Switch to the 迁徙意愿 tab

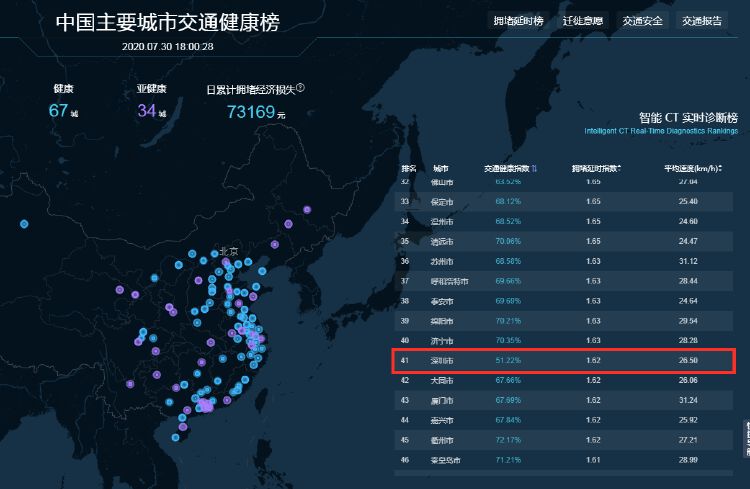(x=583, y=21)
